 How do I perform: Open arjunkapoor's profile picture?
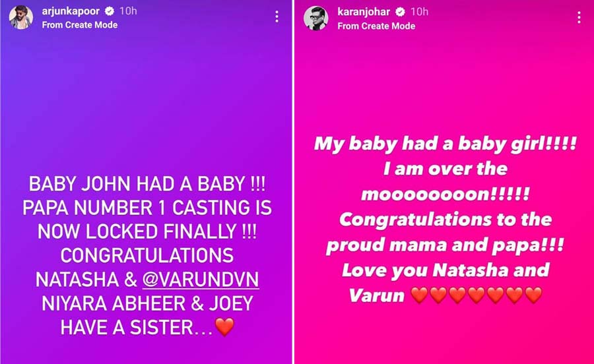pos(21,17)
